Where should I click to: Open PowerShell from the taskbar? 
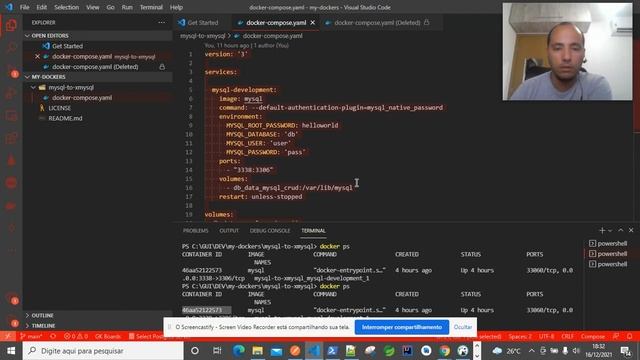pos(333,351)
